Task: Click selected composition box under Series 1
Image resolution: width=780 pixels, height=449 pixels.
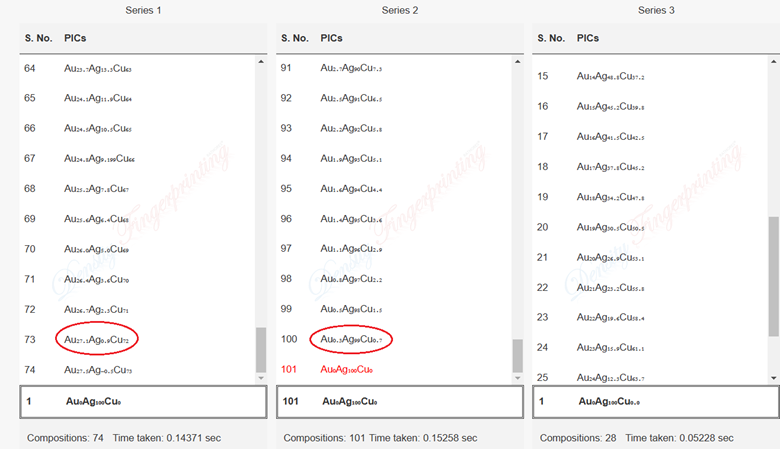Action: point(143,401)
